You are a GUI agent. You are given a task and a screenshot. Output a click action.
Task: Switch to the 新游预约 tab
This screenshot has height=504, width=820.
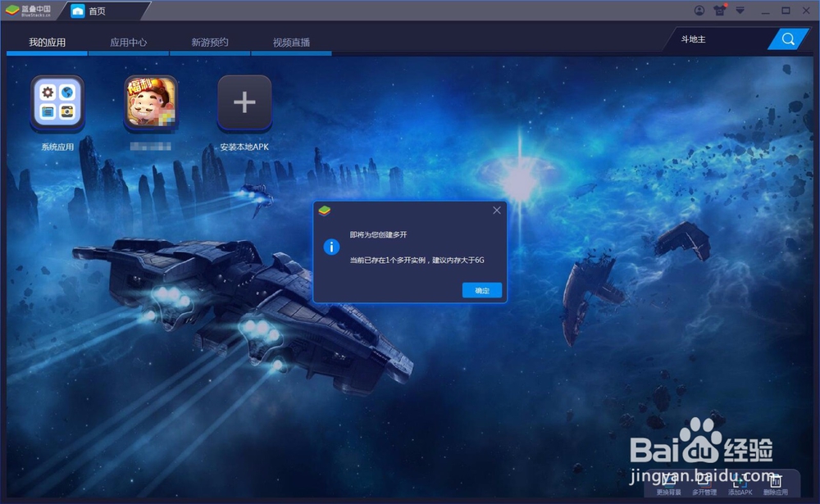click(x=210, y=43)
